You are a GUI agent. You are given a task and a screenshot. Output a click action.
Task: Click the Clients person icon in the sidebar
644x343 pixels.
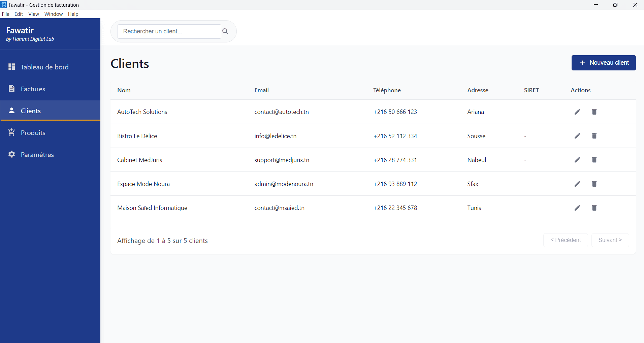tap(12, 111)
